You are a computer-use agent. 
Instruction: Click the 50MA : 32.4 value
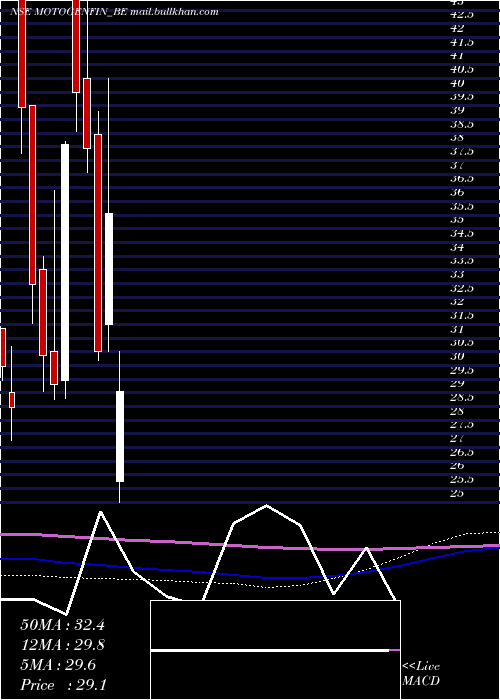pyautogui.click(x=62, y=625)
